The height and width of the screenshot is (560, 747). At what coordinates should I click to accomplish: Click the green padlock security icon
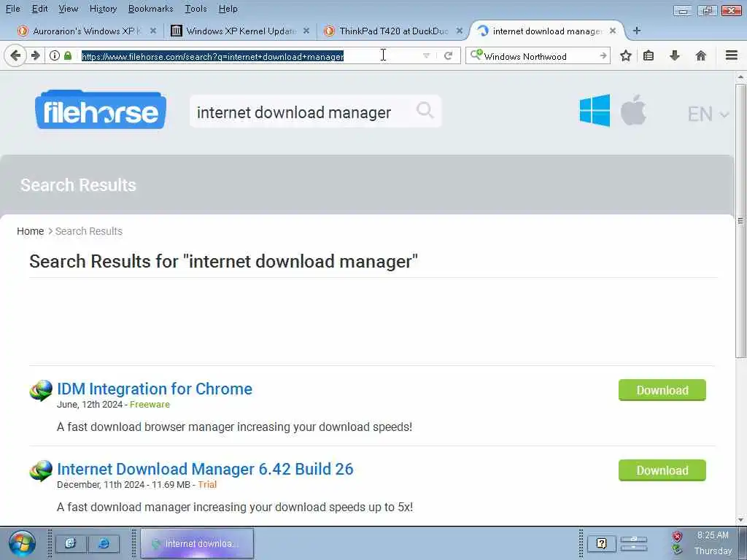click(68, 55)
